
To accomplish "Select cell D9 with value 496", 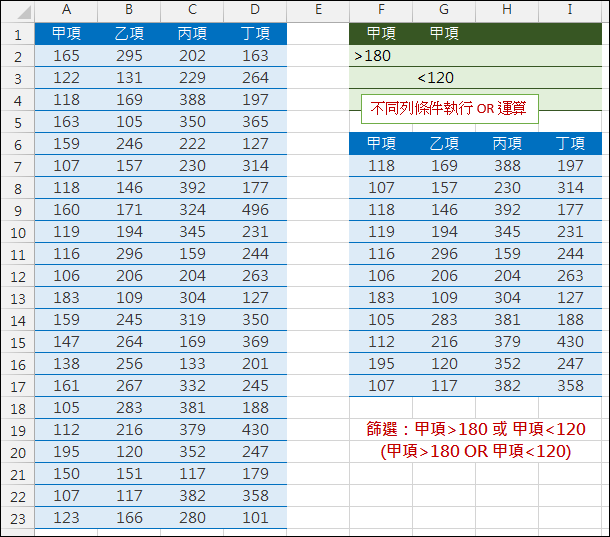I will pos(255,210).
